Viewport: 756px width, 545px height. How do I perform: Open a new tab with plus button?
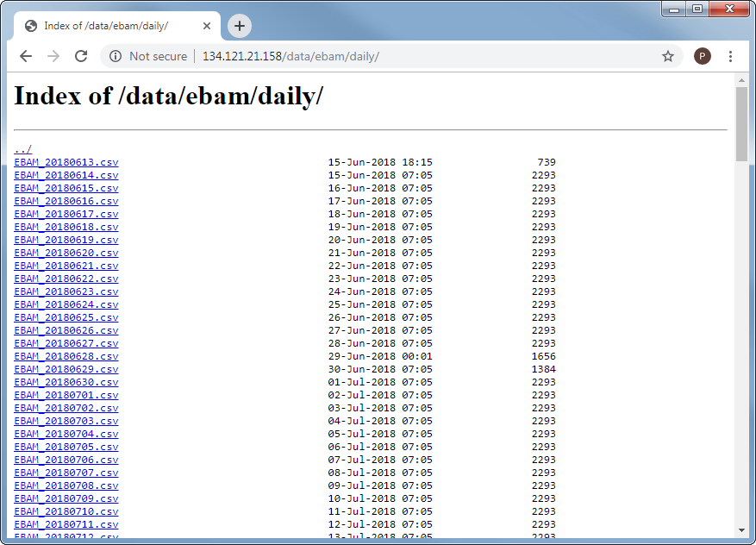tap(240, 26)
